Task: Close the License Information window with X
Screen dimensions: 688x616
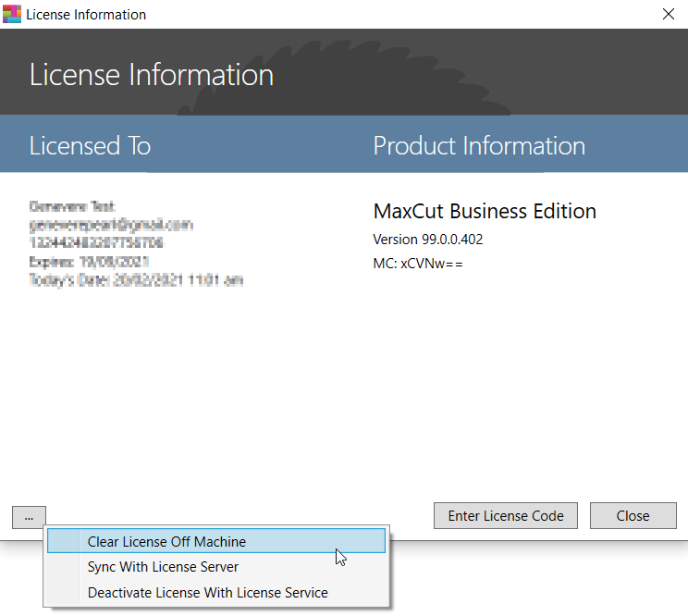Action: (668, 14)
